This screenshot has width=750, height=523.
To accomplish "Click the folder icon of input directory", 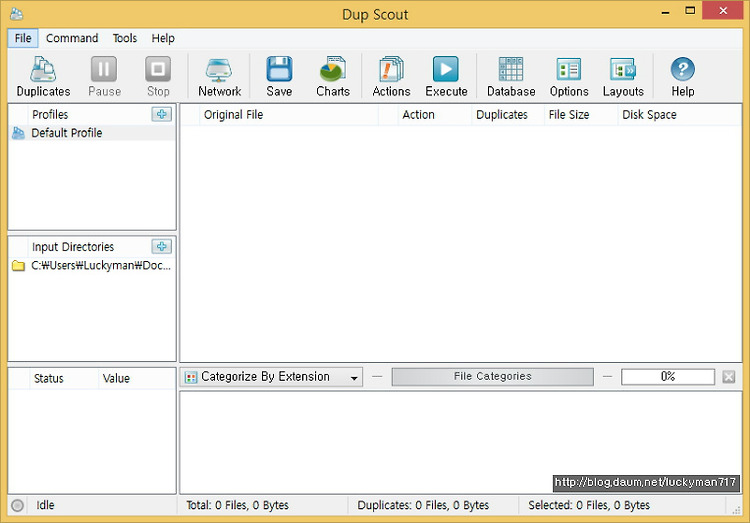I will (18, 266).
